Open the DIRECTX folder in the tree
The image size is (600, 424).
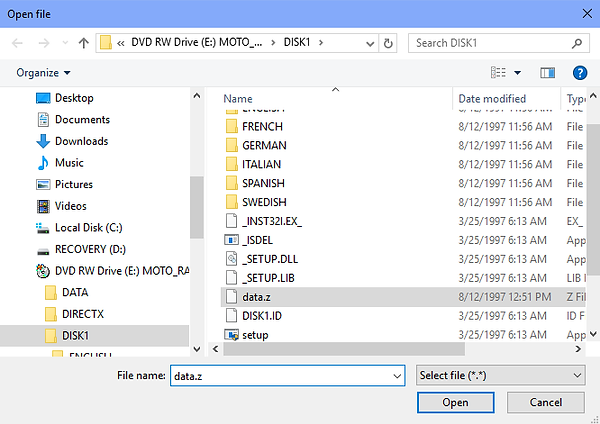tap(83, 314)
